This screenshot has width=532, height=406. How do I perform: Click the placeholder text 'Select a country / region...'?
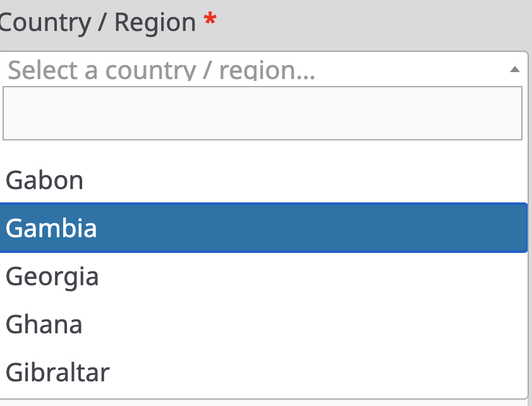pyautogui.click(x=161, y=70)
